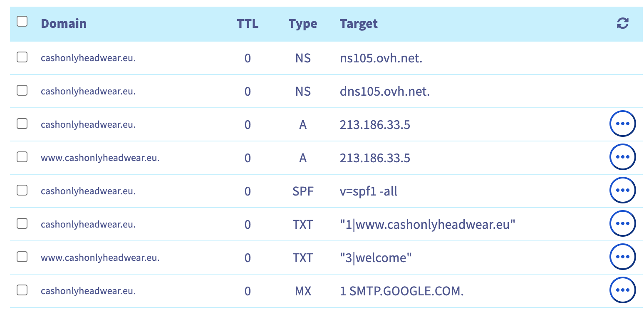Toggle the select-all checkbox in header
Viewport: 644px width, 317px height.
(22, 21)
